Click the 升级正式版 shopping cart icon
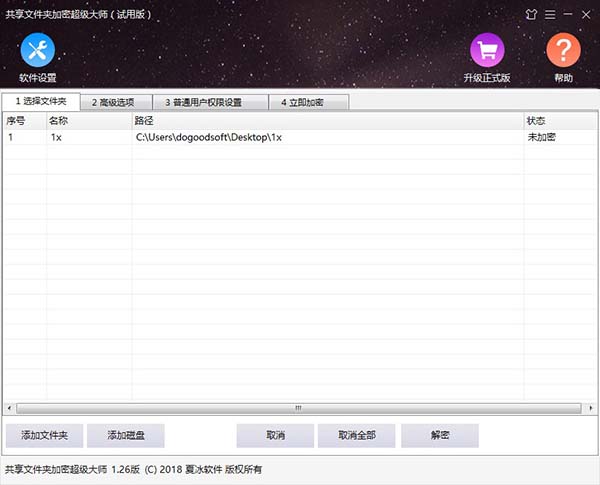600x485 pixels. [x=487, y=50]
